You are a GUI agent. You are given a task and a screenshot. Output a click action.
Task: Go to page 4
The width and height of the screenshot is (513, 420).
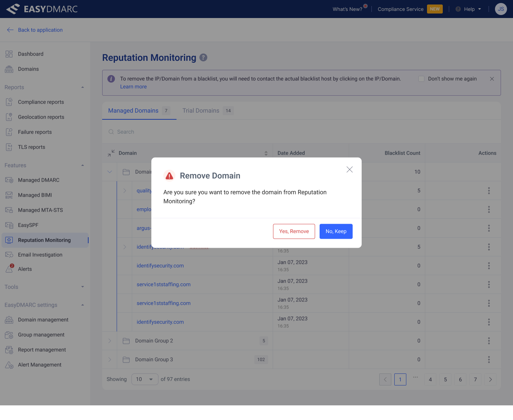coord(430,379)
